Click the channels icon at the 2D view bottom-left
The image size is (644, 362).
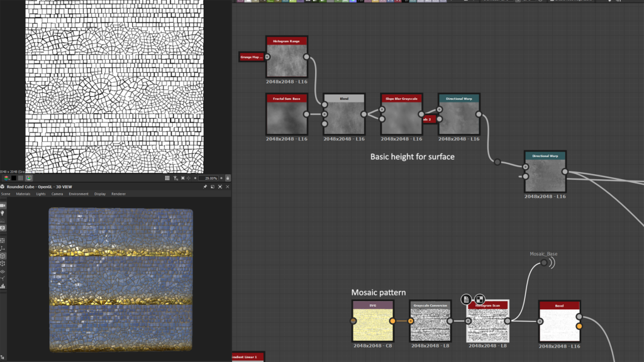7,177
